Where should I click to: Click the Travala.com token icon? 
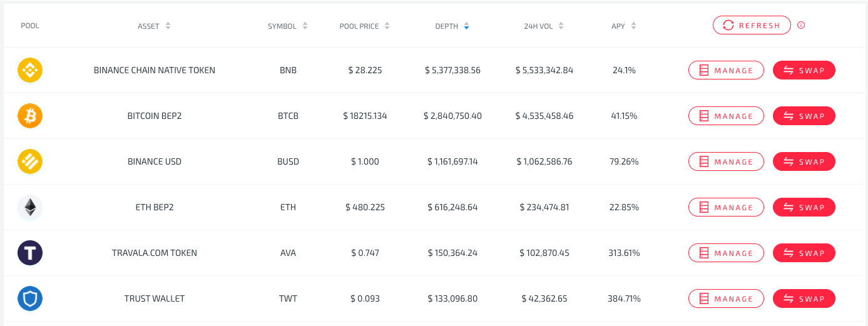tap(30, 253)
